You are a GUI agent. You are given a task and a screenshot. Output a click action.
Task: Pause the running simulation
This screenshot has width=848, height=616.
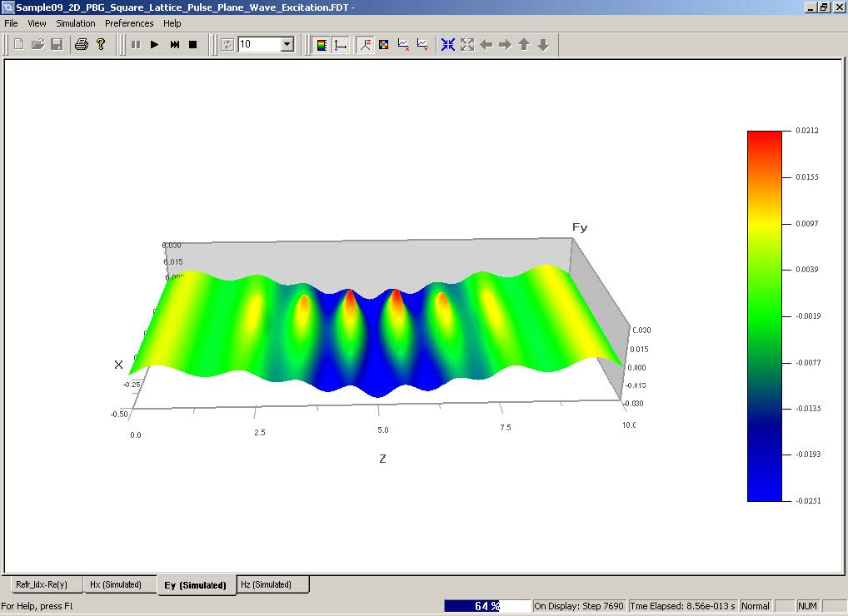pyautogui.click(x=136, y=45)
